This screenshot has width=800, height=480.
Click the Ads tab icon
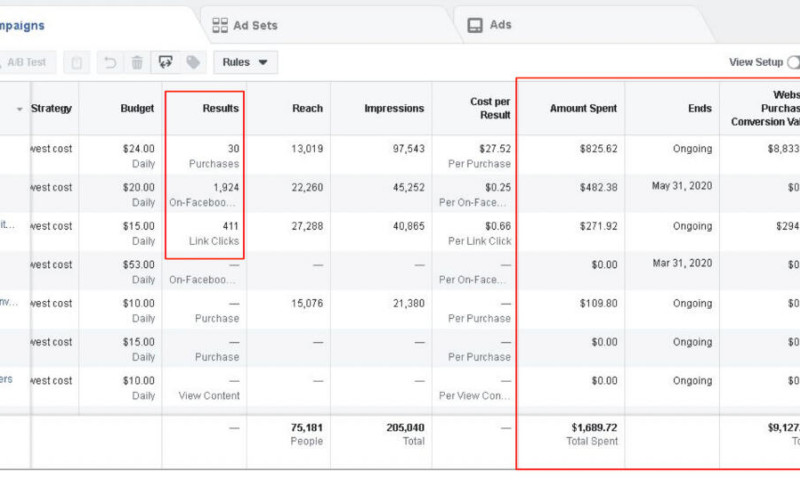coord(476,25)
